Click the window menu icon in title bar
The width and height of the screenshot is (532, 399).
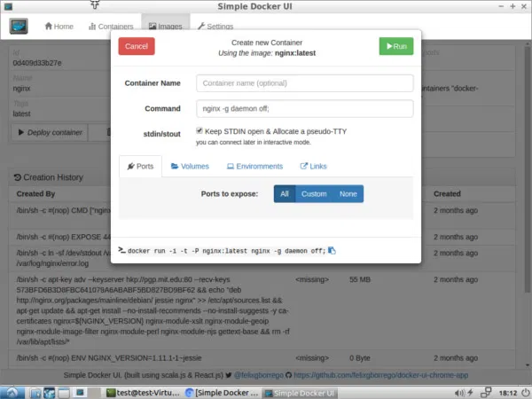point(8,6)
